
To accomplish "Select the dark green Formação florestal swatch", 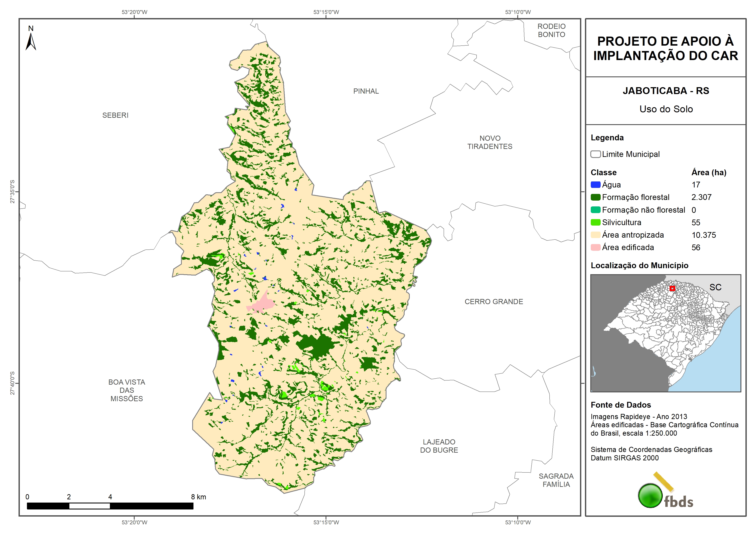I will click(x=595, y=197).
